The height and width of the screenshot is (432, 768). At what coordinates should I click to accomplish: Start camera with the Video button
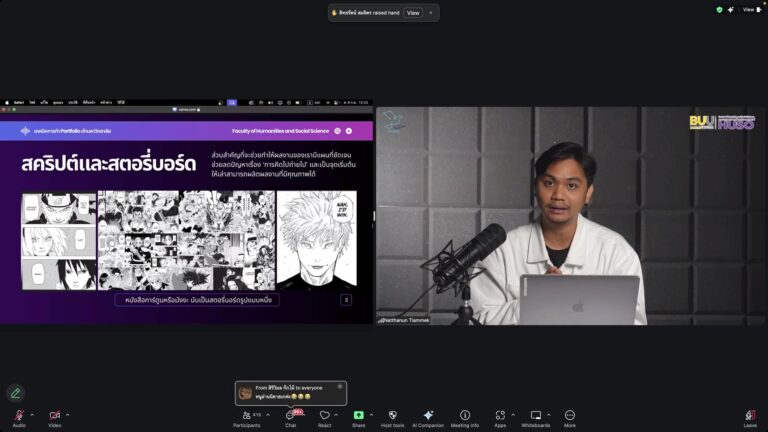coord(54,418)
